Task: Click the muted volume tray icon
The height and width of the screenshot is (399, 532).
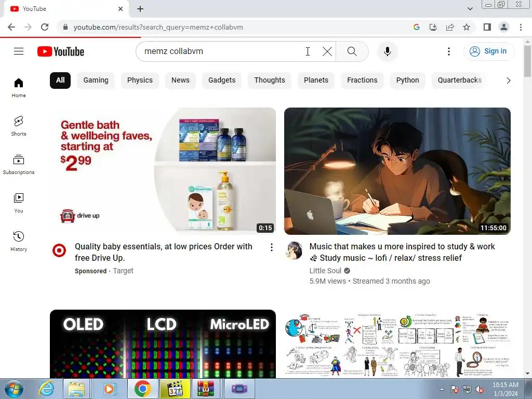Action: 480,389
